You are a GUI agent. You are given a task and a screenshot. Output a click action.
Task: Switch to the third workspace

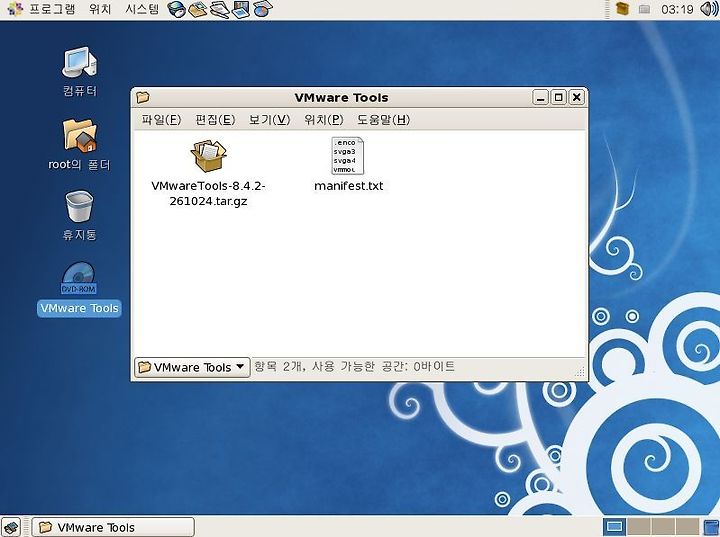pyautogui.click(x=663, y=527)
